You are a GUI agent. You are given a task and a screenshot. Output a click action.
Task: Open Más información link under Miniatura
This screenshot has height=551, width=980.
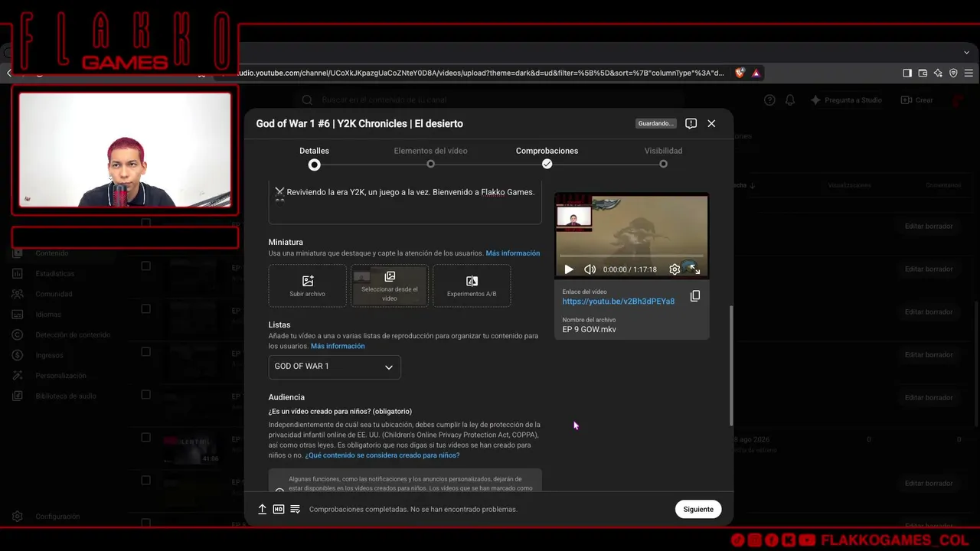click(x=513, y=253)
